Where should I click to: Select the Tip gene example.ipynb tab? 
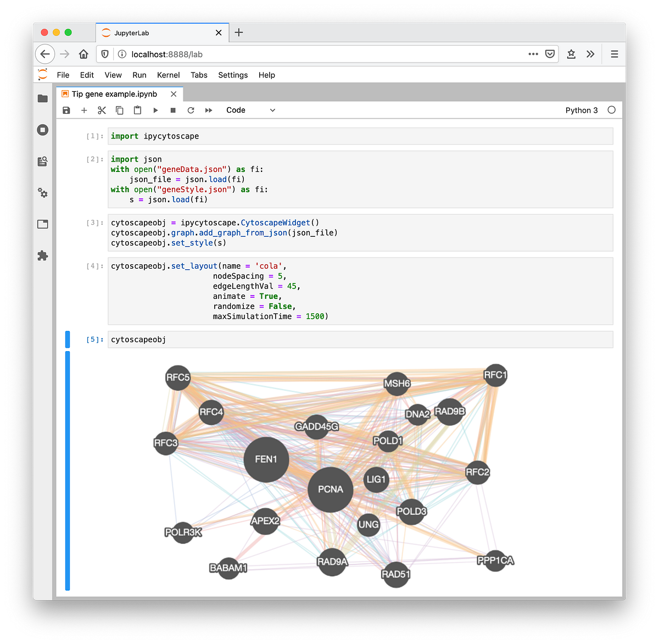[x=115, y=94]
